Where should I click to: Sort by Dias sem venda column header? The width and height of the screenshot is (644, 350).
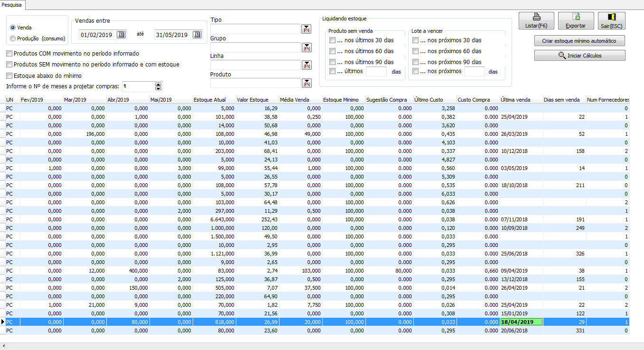tap(564, 100)
